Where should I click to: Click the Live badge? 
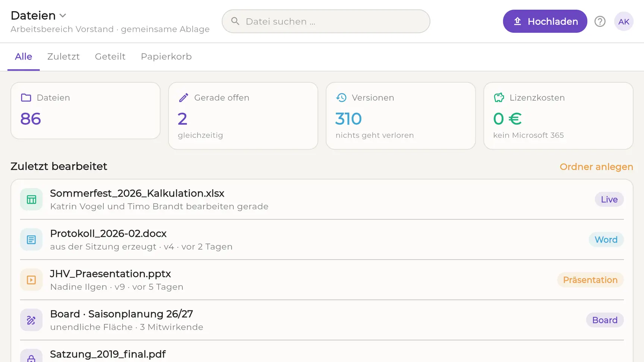[x=609, y=200]
